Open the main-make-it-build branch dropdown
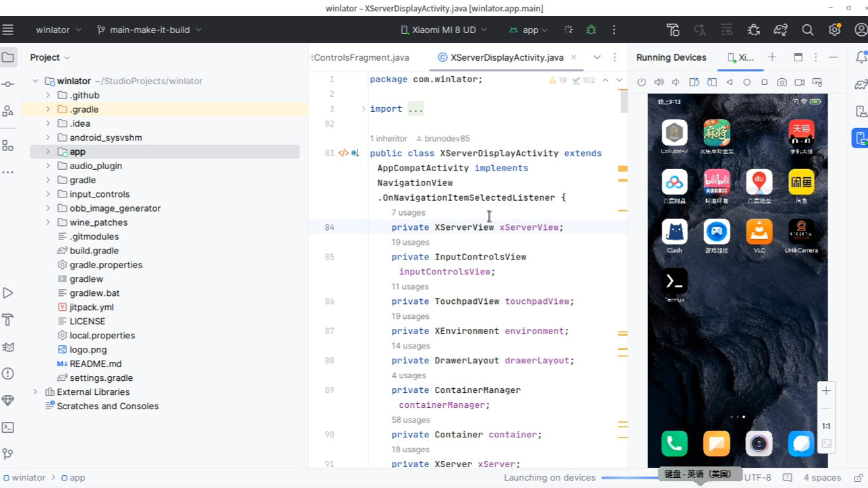The width and height of the screenshot is (868, 488). tap(149, 30)
